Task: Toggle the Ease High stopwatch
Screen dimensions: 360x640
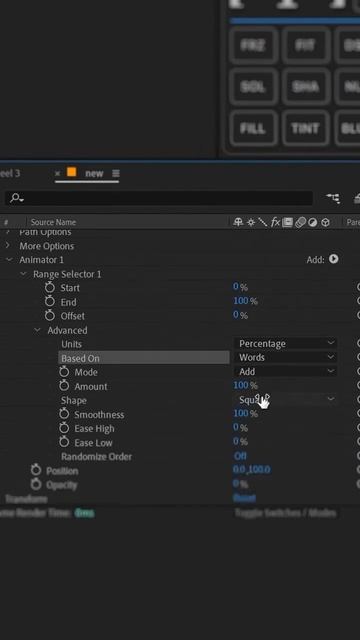Action: point(64,428)
